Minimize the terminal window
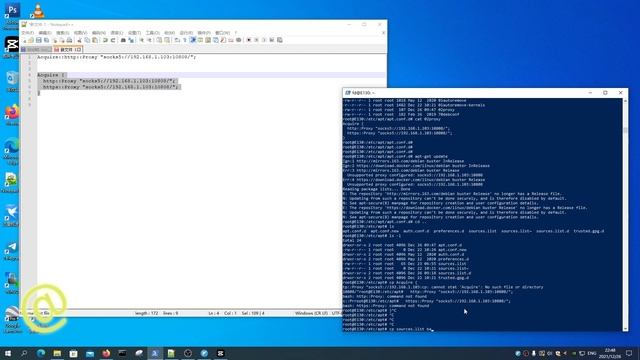Image resolution: width=640 pixels, height=360 pixels. coord(590,93)
